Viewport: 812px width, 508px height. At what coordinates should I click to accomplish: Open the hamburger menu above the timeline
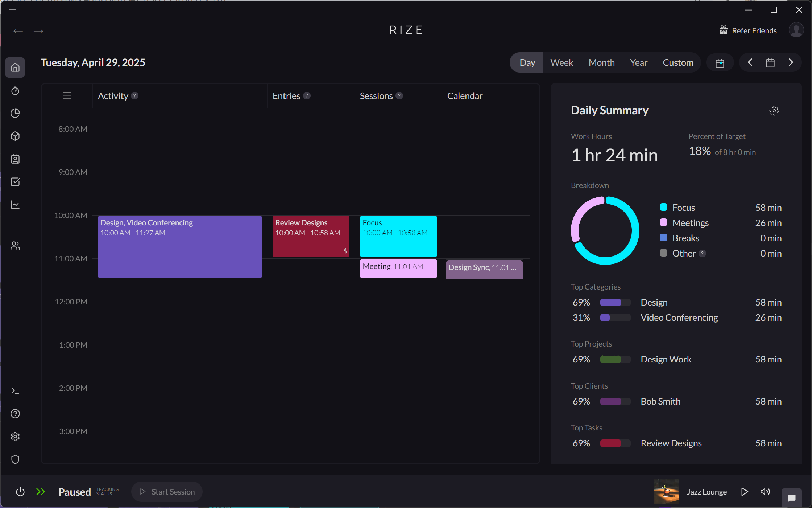[x=67, y=95]
